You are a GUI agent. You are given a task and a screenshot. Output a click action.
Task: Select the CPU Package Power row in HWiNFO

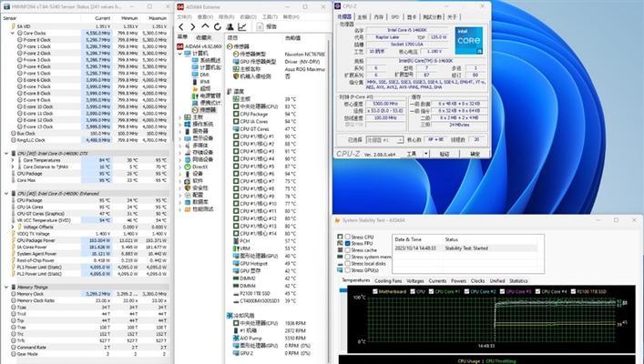point(86,240)
